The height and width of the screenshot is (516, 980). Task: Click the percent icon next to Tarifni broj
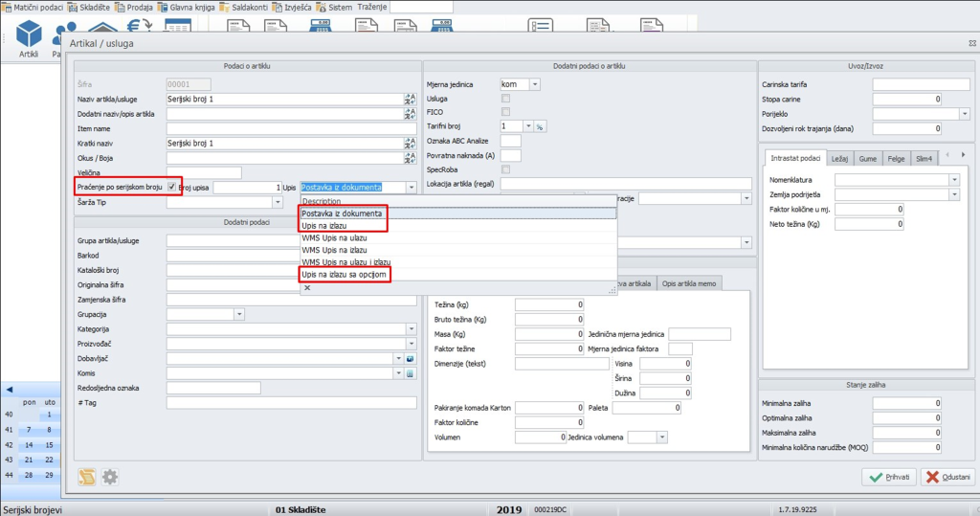[x=540, y=126]
